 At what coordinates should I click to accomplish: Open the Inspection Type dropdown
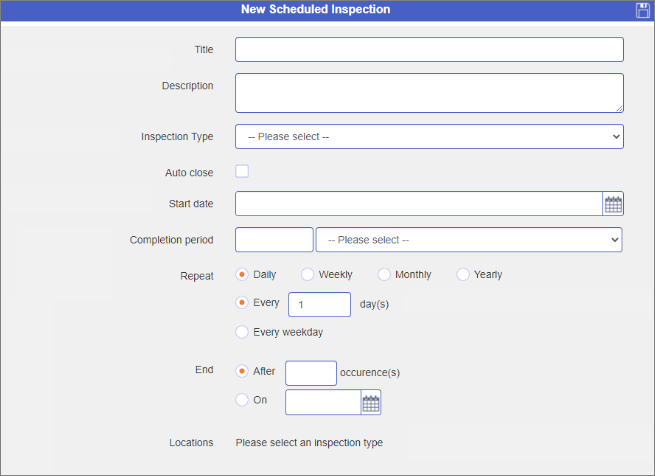(x=429, y=137)
